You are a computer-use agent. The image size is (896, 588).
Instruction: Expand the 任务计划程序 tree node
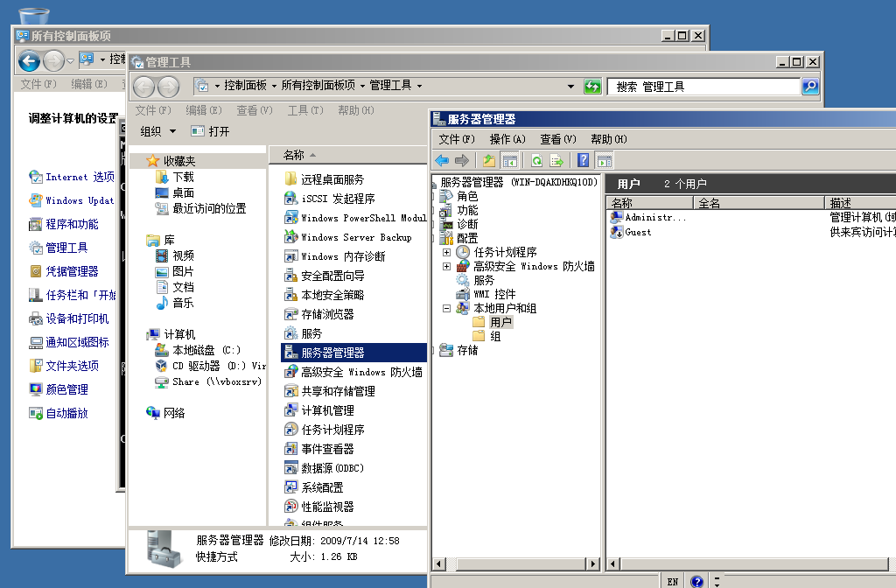[x=446, y=252]
